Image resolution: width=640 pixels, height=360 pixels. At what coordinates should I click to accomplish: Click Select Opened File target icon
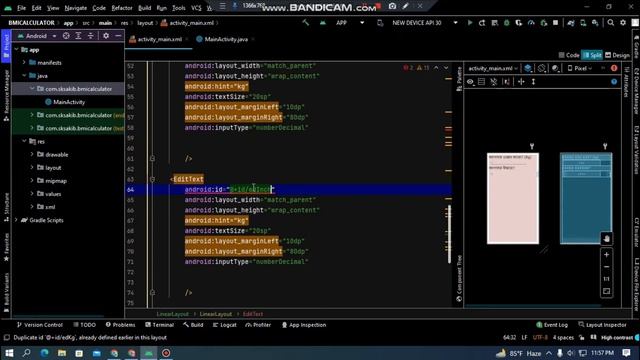pyautogui.click(x=66, y=36)
